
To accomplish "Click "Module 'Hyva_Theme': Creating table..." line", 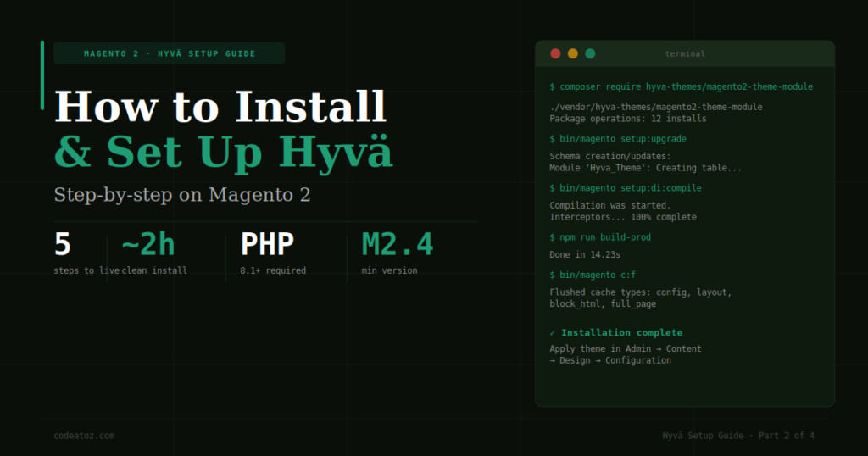I will 645,168.
